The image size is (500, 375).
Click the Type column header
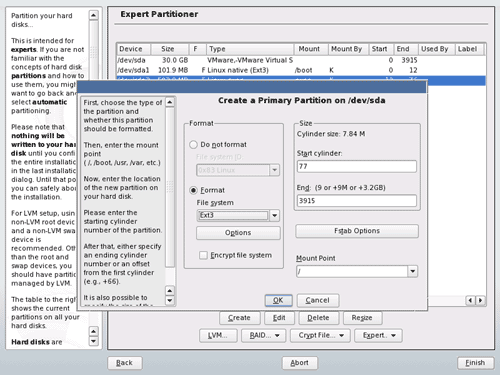pyautogui.click(x=250, y=49)
